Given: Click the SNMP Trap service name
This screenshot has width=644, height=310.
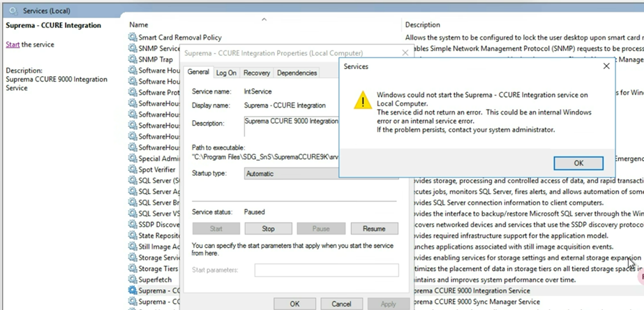Looking at the screenshot, I should 156,59.
